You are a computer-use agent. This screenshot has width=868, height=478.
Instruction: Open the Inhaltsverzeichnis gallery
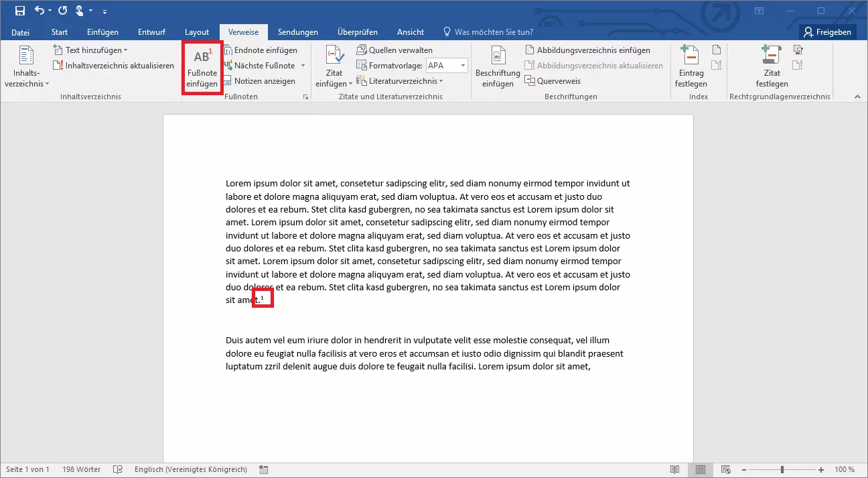coord(27,67)
